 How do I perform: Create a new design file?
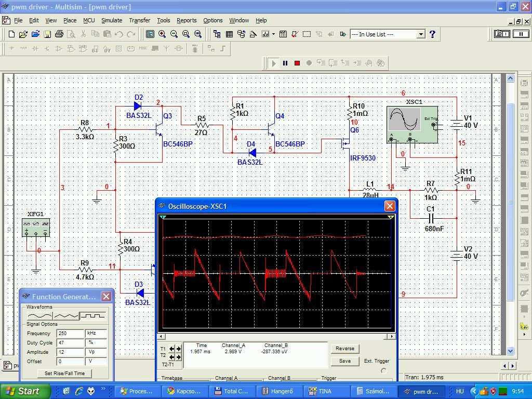pyautogui.click(x=11, y=34)
